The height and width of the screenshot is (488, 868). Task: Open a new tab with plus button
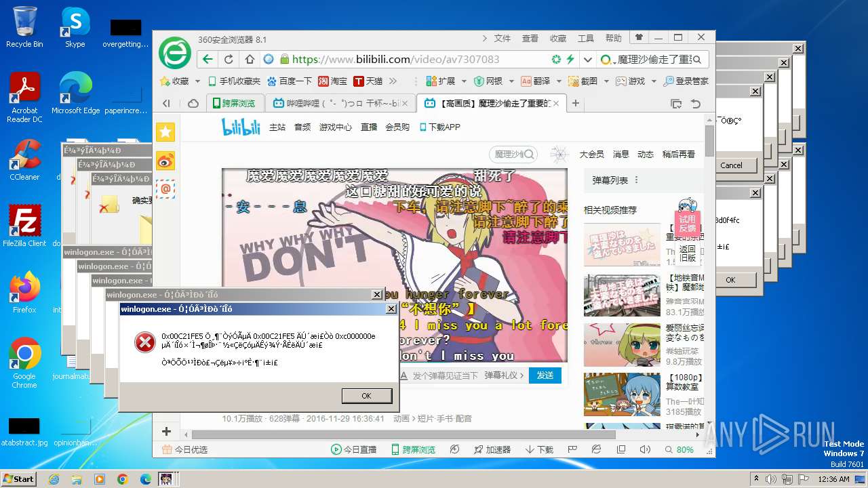[x=576, y=104]
